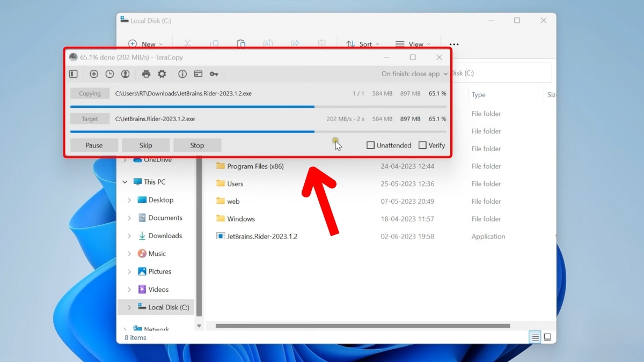Expand the Documents tree node

(129, 218)
